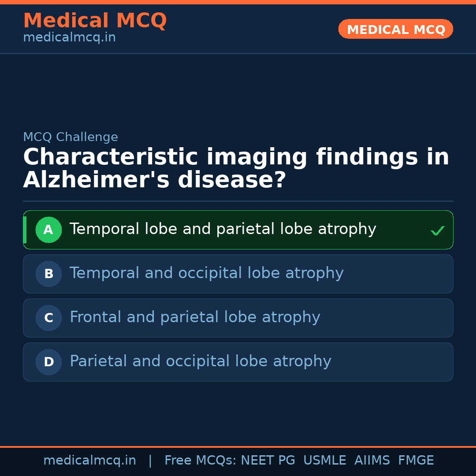Click the green checkmark on option A
This screenshot has height=476, width=476.
pos(437,231)
